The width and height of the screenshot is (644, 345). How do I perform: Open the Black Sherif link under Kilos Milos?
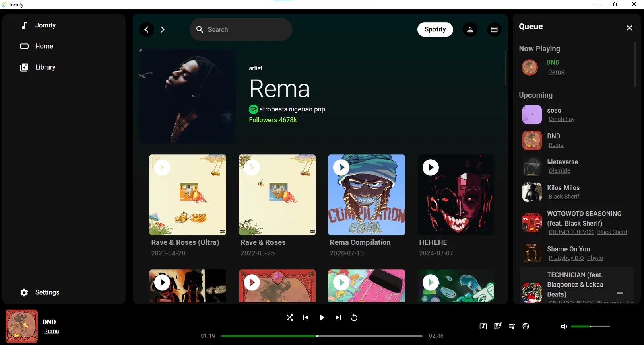[564, 197]
